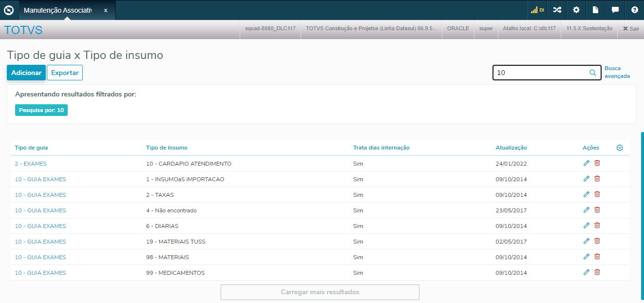The height and width of the screenshot is (303, 644).
Task: Click the Carregar mais resultados button
Action: [320, 292]
